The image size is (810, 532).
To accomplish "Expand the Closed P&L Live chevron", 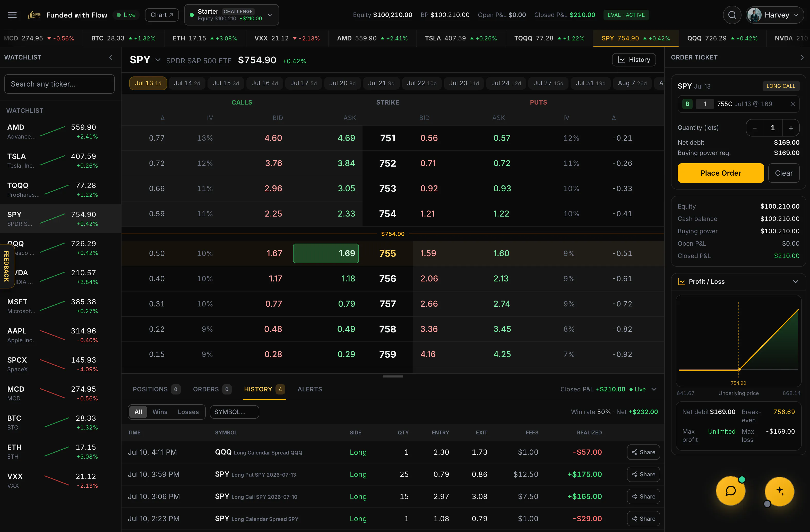I will pos(654,389).
